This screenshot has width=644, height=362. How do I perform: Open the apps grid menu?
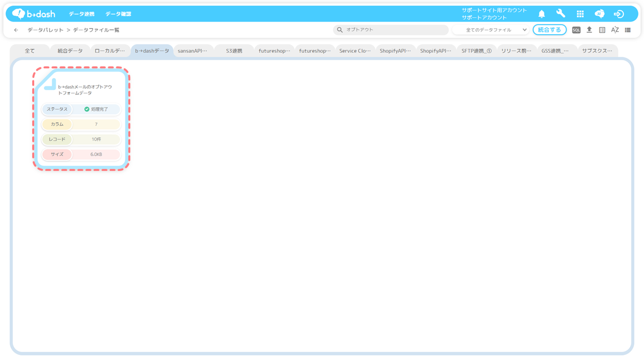point(580,14)
